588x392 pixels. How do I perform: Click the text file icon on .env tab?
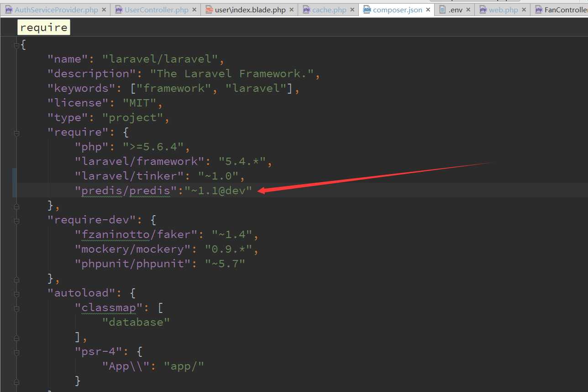[442, 10]
